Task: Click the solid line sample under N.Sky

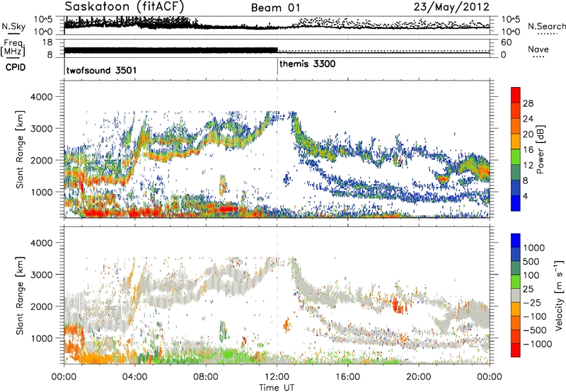Action: 13,33
